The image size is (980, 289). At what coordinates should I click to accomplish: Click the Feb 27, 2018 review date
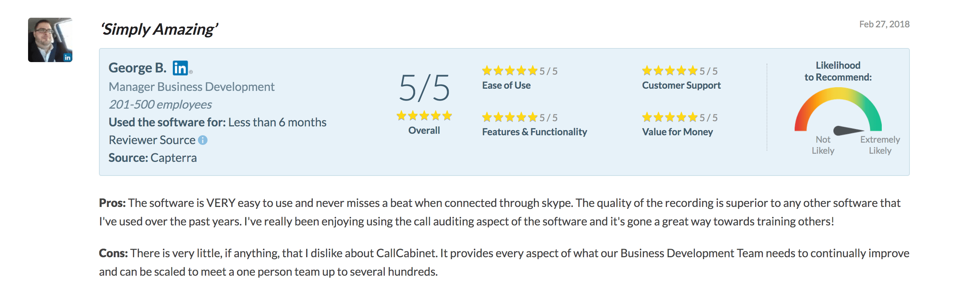pyautogui.click(x=884, y=24)
